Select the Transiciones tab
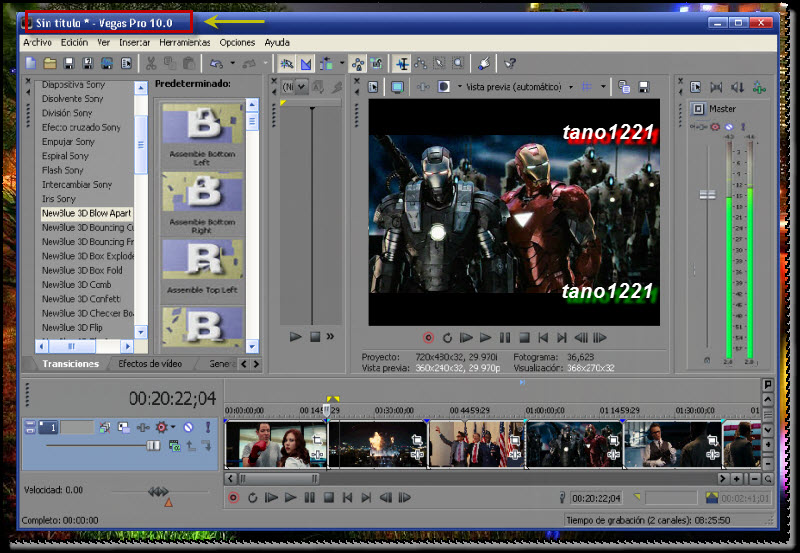Viewport: 800px width, 553px height. tap(70, 364)
